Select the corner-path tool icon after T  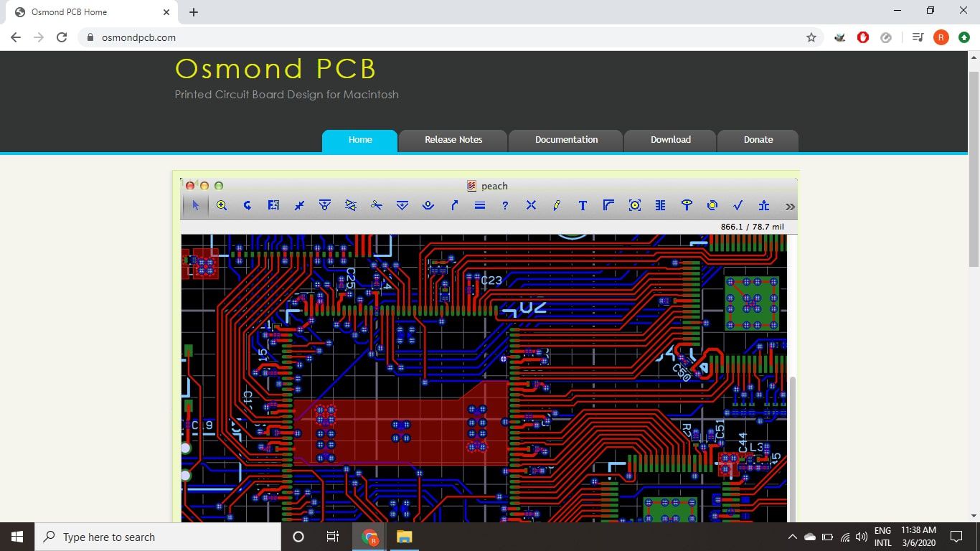[608, 205]
